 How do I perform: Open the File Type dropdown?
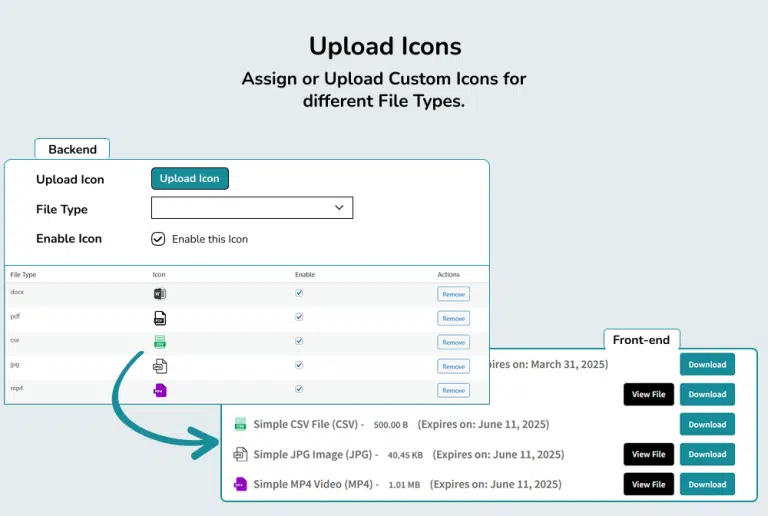coord(252,208)
